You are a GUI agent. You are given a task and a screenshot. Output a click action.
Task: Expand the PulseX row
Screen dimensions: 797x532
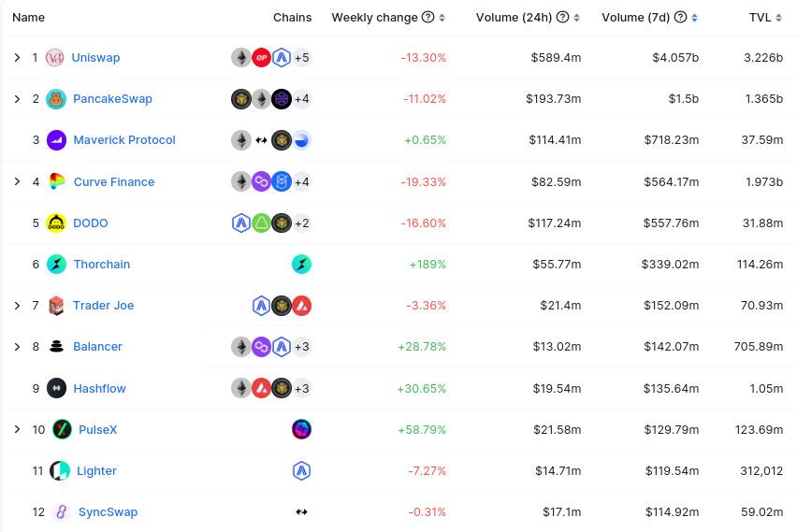pyautogui.click(x=17, y=429)
